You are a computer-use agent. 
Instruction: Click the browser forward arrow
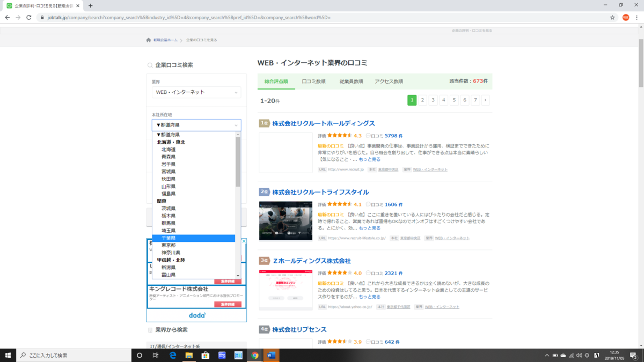click(x=19, y=17)
